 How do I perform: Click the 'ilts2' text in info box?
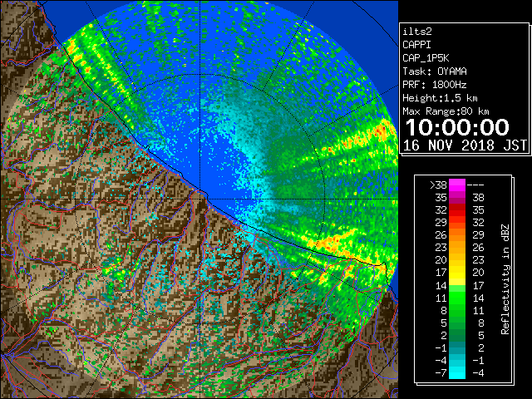[x=417, y=32]
